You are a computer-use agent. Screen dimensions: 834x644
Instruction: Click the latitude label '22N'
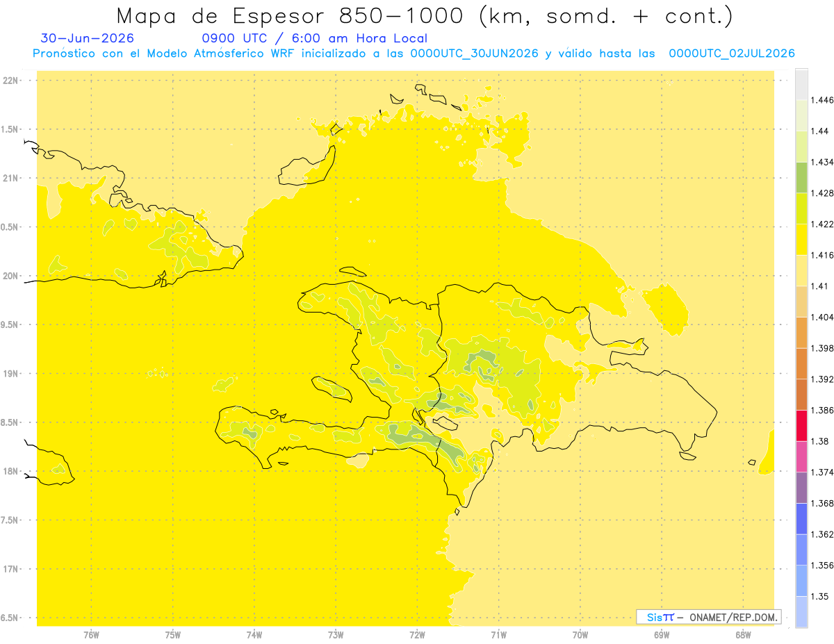[x=11, y=81]
